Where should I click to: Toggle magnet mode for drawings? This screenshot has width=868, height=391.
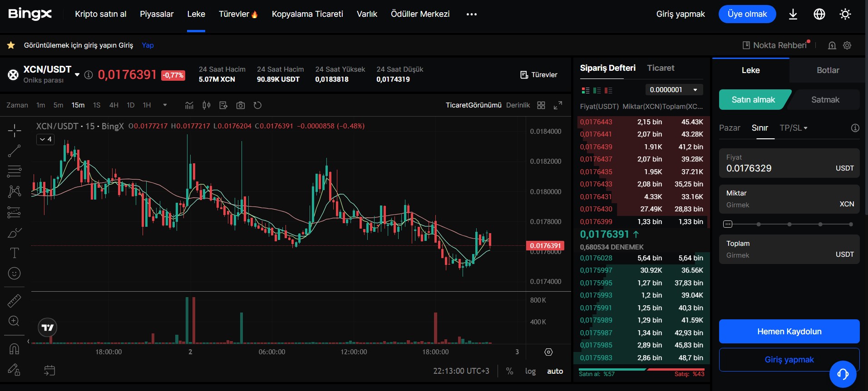[15, 349]
